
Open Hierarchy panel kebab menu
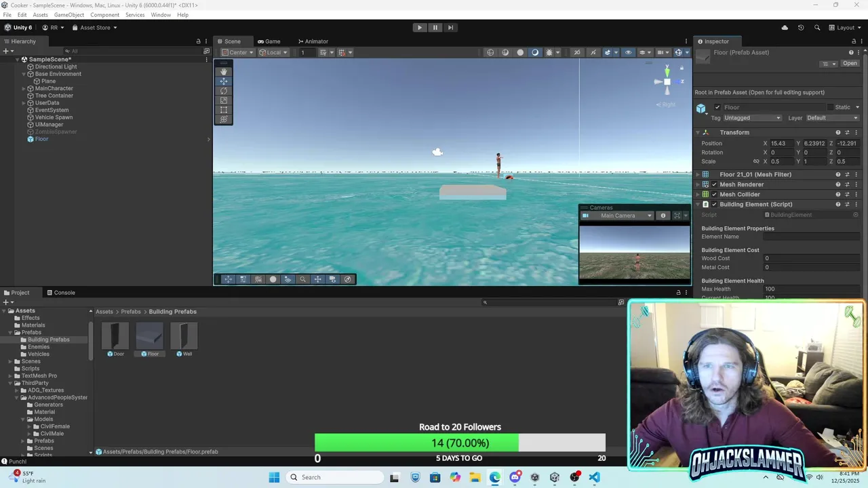click(x=207, y=41)
